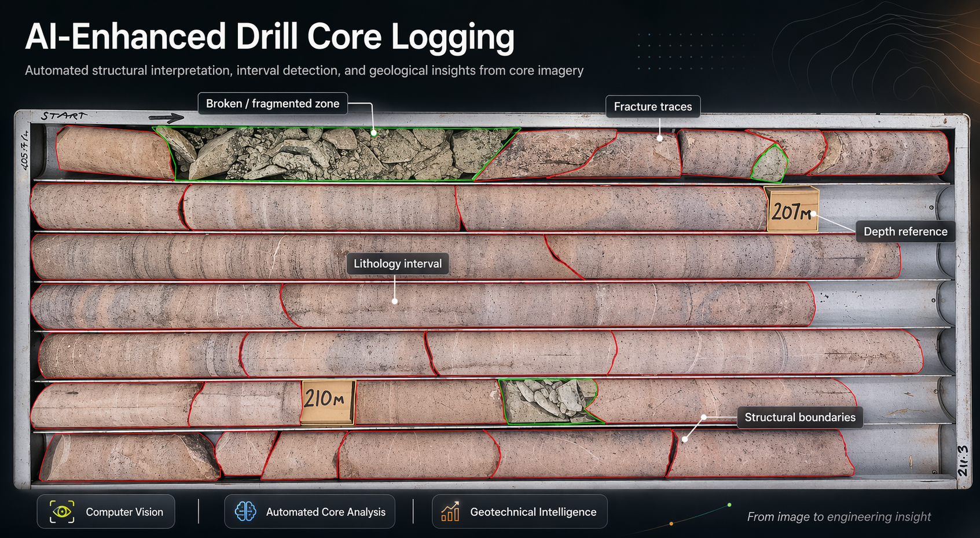Select the "Fracture traces" annotation label
The image size is (980, 538).
(652, 107)
